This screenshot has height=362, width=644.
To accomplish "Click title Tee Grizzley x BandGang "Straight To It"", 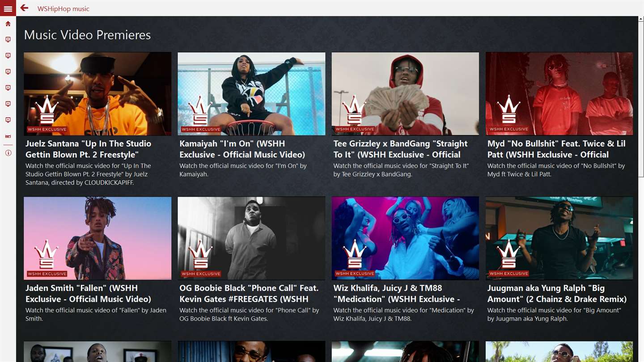I will [x=401, y=149].
